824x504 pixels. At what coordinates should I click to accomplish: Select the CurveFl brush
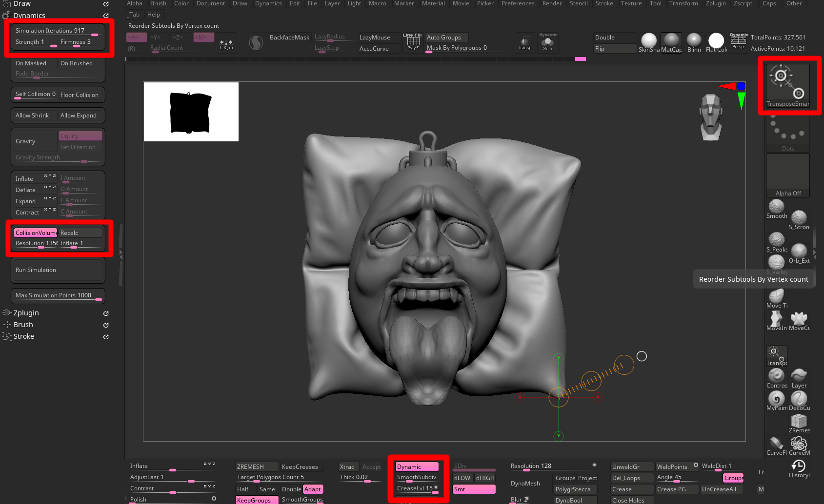click(777, 446)
